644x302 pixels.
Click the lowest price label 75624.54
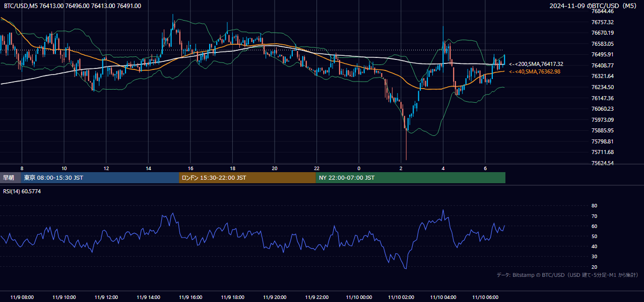(602, 163)
